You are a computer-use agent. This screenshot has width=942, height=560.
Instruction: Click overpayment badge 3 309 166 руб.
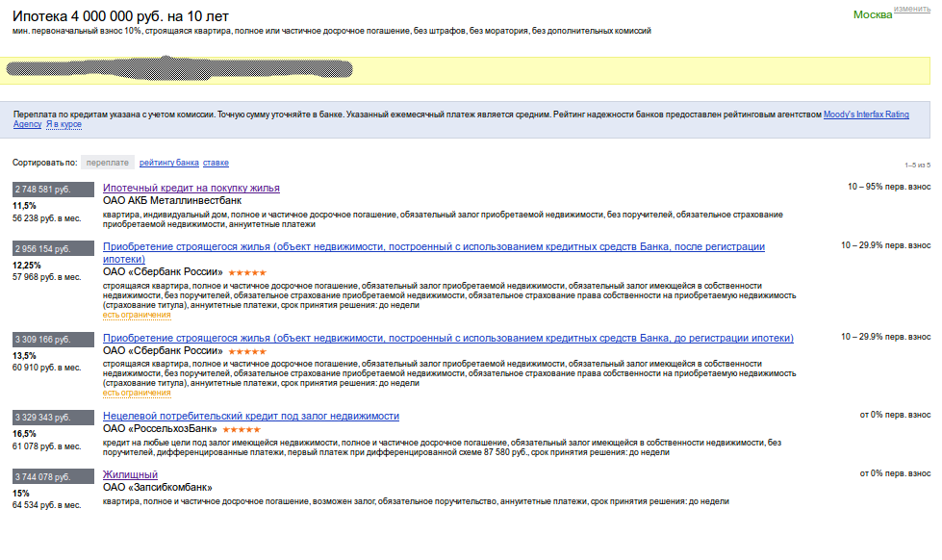point(54,340)
